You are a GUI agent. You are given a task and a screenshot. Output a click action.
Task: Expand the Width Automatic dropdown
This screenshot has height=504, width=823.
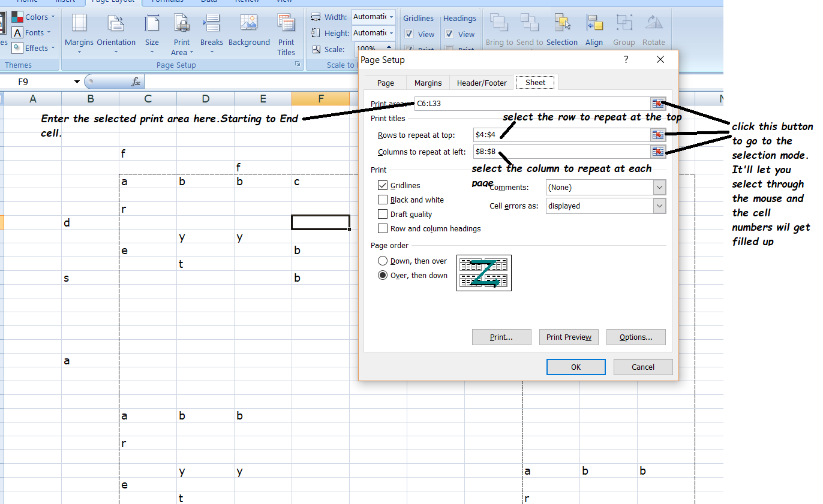(390, 17)
